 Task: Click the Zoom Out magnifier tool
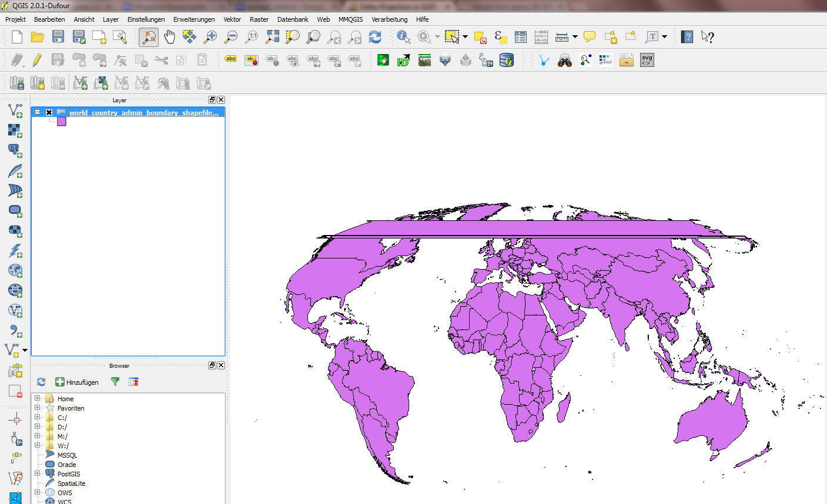coord(231,37)
